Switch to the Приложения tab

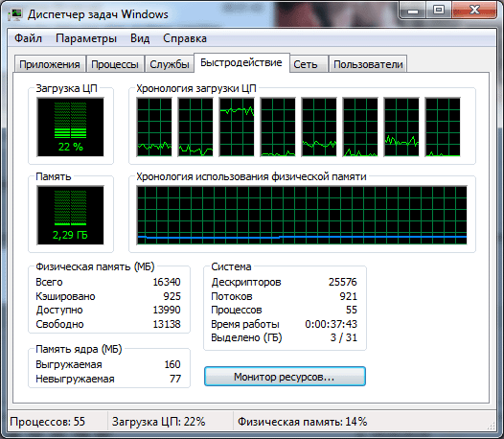pos(50,64)
